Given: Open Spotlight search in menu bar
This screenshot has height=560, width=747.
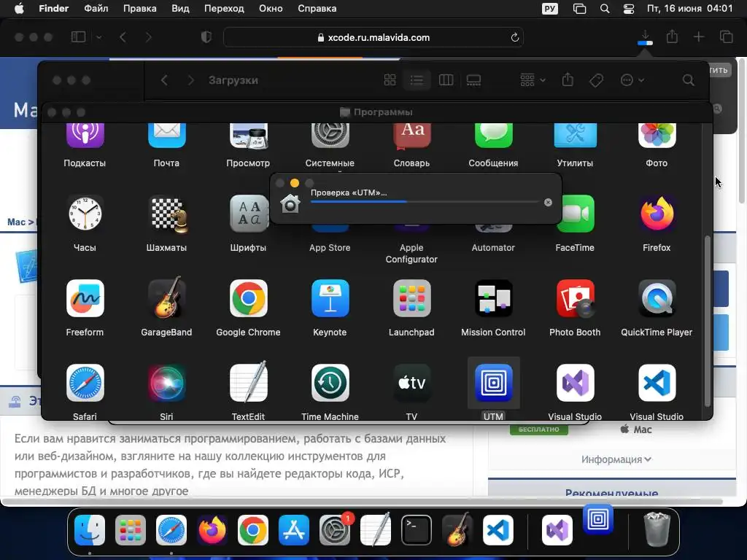Looking at the screenshot, I should (605, 9).
